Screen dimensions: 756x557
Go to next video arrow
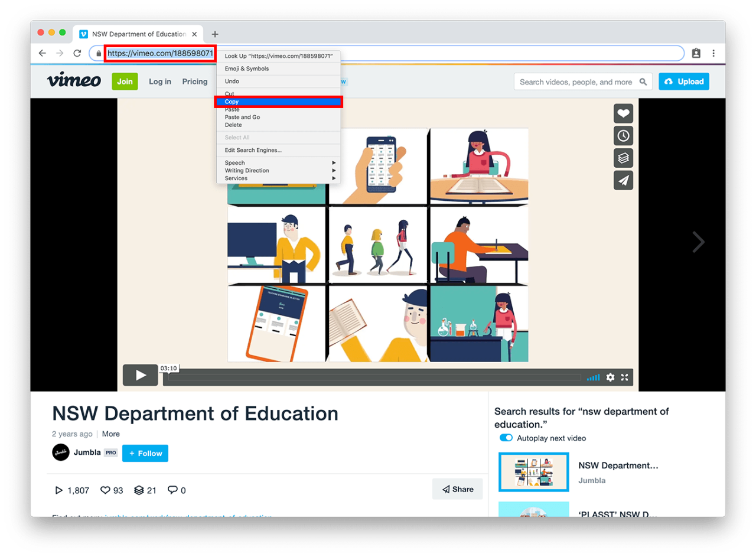(x=699, y=242)
